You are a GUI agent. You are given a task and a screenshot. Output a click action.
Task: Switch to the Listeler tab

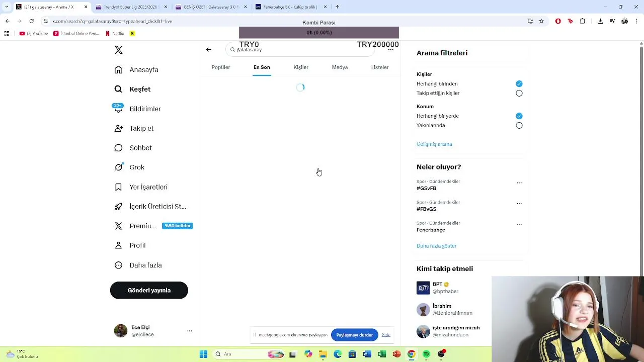tap(380, 67)
